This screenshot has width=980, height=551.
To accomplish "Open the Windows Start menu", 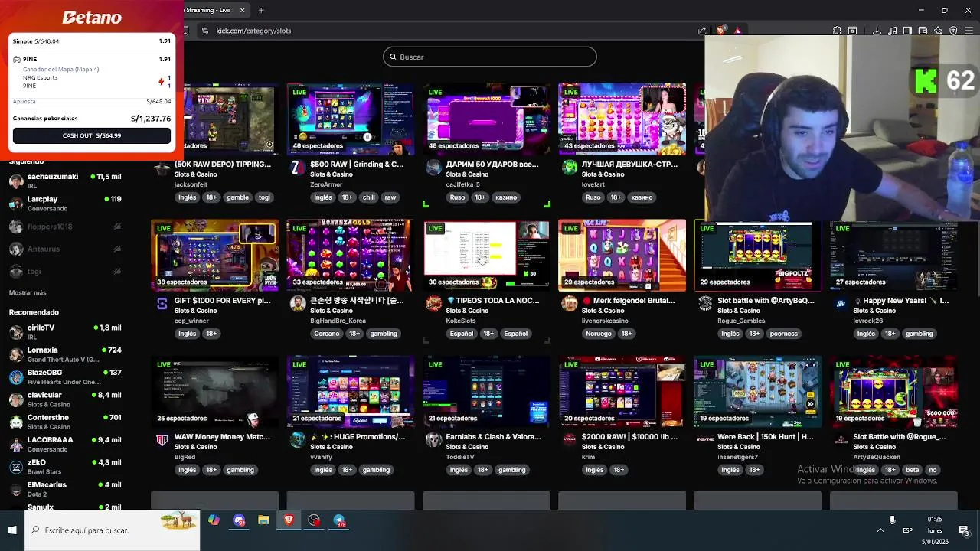I will coord(12,530).
